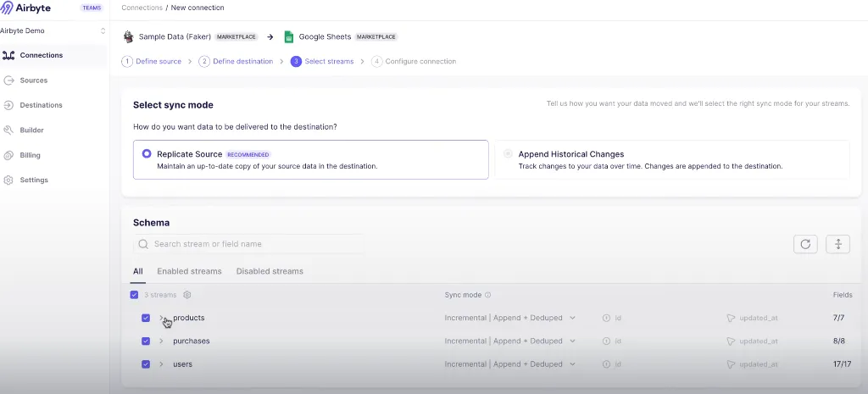Image resolution: width=868 pixels, height=394 pixels.
Task: Click the Sample Data (Faker) source icon
Action: tap(129, 36)
